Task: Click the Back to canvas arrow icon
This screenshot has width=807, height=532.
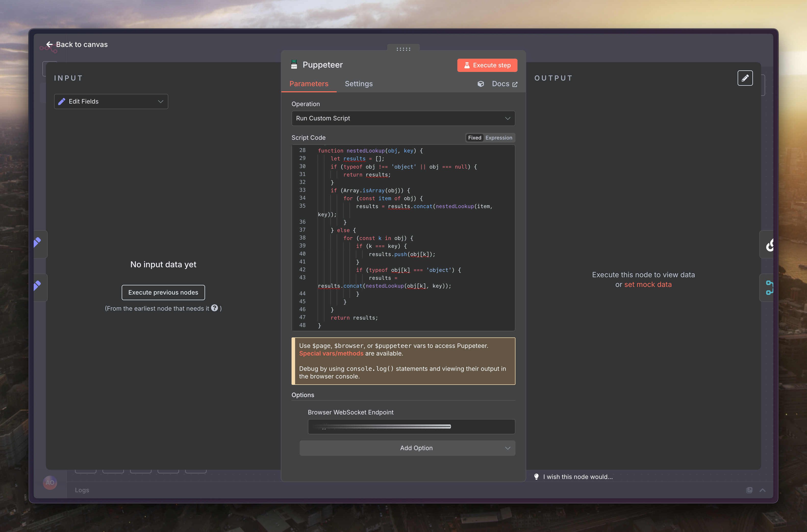Action: (x=49, y=44)
